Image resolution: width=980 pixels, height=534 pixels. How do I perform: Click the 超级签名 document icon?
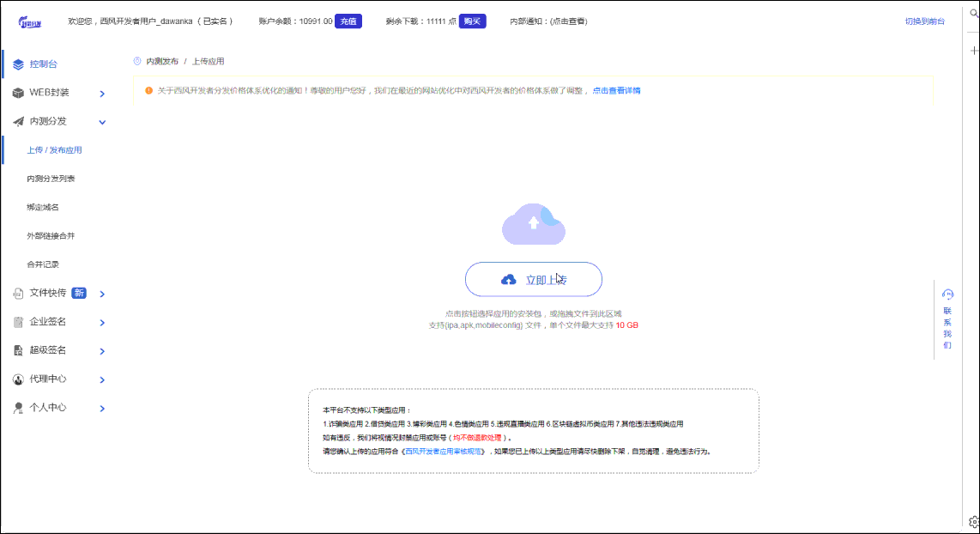17,350
